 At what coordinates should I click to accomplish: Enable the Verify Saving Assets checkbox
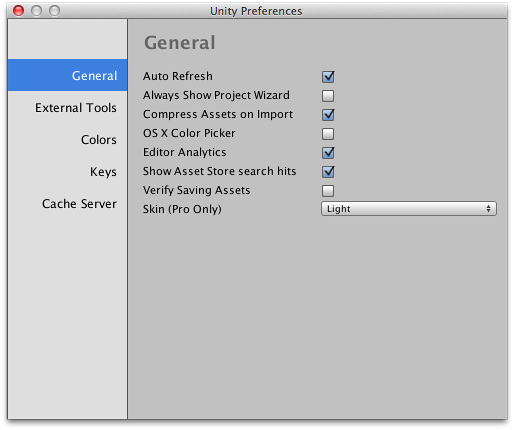pos(328,191)
